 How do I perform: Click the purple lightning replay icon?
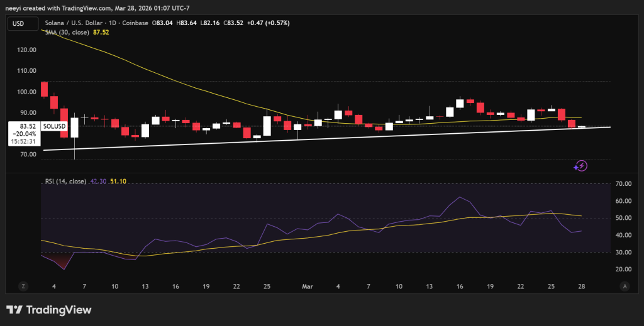582,166
